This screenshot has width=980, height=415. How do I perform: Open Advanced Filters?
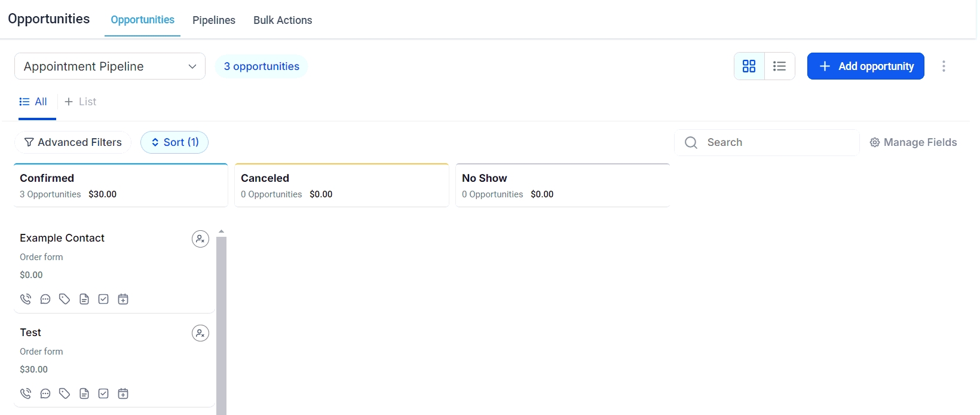[x=73, y=142]
